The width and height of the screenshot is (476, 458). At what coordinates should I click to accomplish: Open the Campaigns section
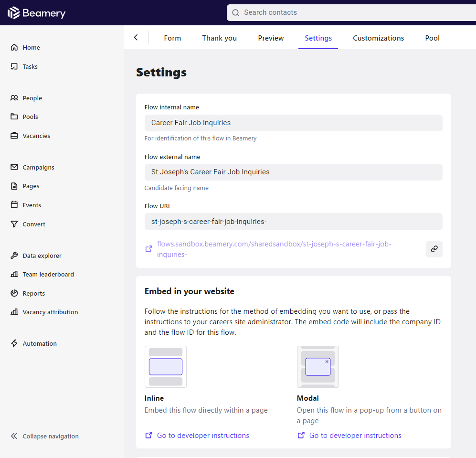(x=38, y=167)
